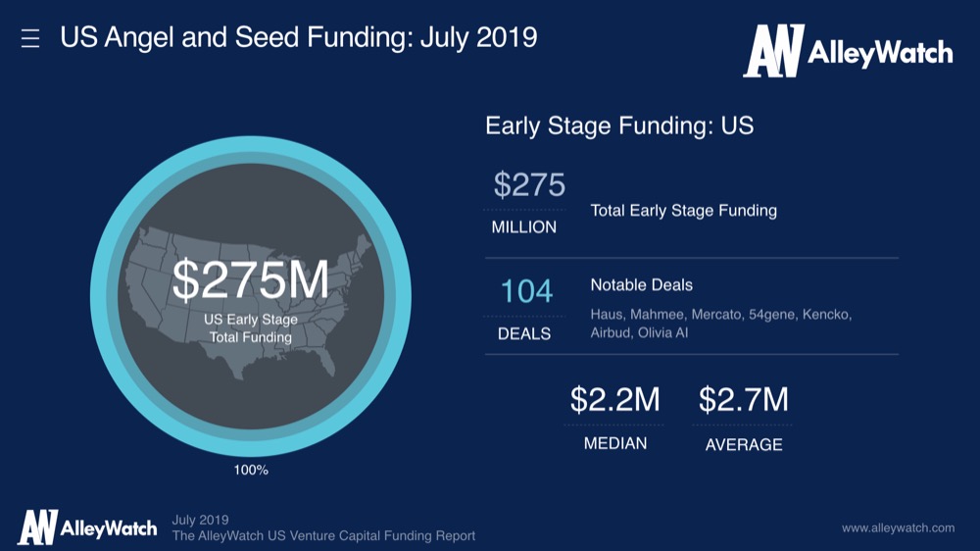Select the Early Stage Funding: US heading
The image size is (980, 551).
click(x=619, y=126)
